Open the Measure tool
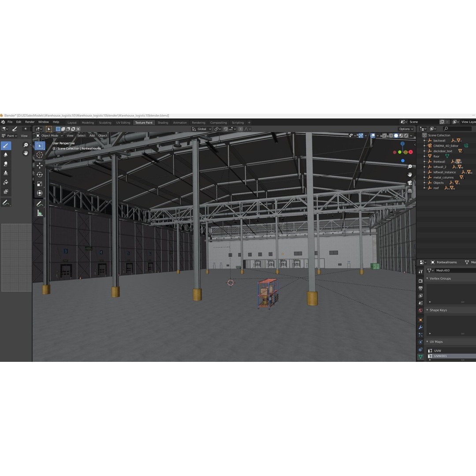 tap(40, 213)
